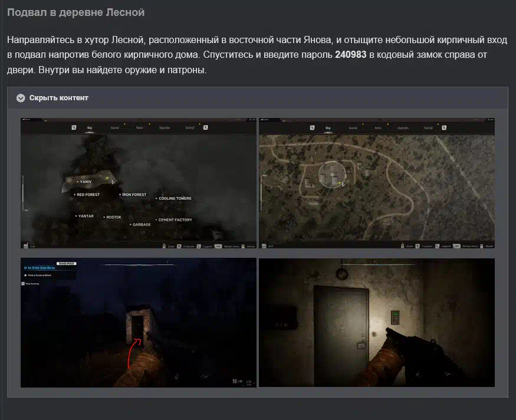Viewport: 516px width, 420px height.
Task: Collapse the spoiler with the chevron icon
Action: pyautogui.click(x=21, y=98)
